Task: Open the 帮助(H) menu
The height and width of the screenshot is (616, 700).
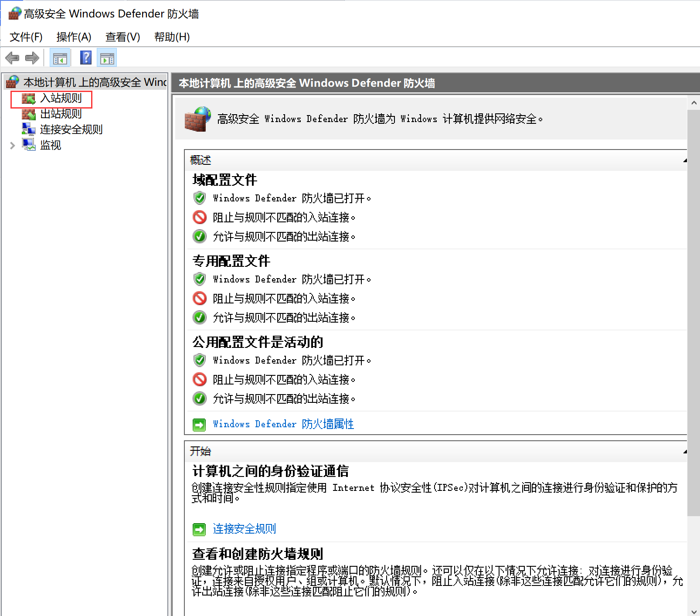Action: 172,37
